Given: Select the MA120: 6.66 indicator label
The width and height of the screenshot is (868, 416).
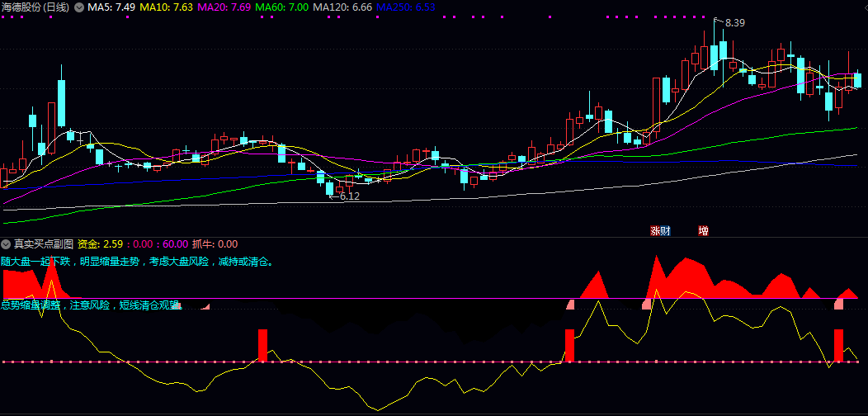Looking at the screenshot, I should point(342,7).
